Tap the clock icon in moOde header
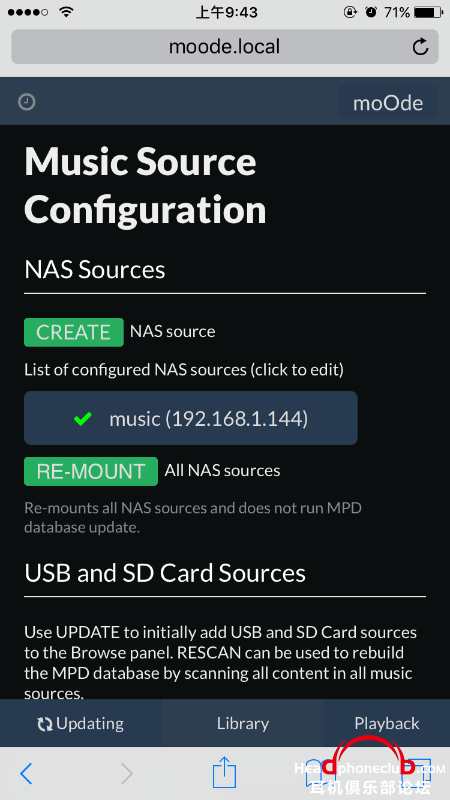Image resolution: width=450 pixels, height=800 pixels. [27, 103]
